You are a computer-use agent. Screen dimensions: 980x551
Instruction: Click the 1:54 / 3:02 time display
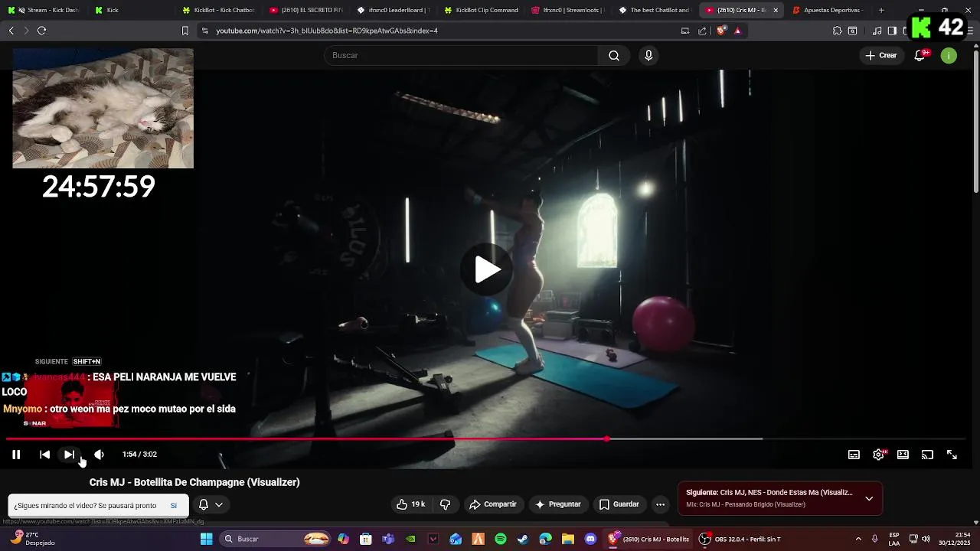click(x=139, y=455)
